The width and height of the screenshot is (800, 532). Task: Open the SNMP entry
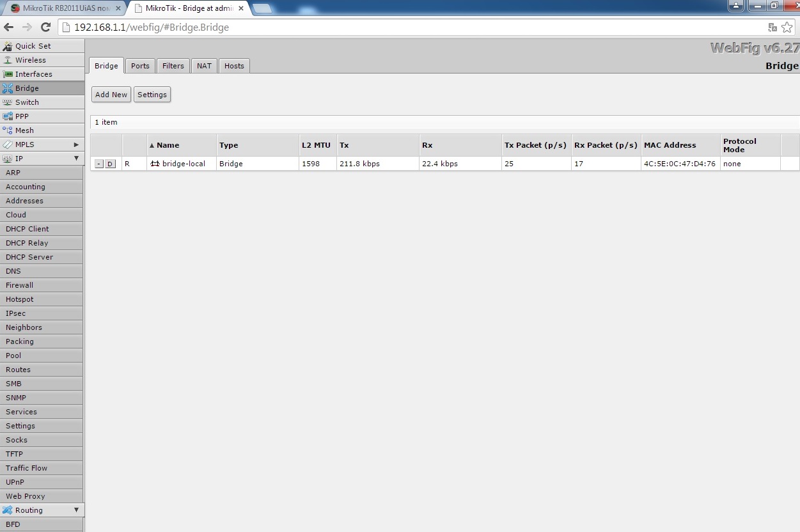pos(42,398)
